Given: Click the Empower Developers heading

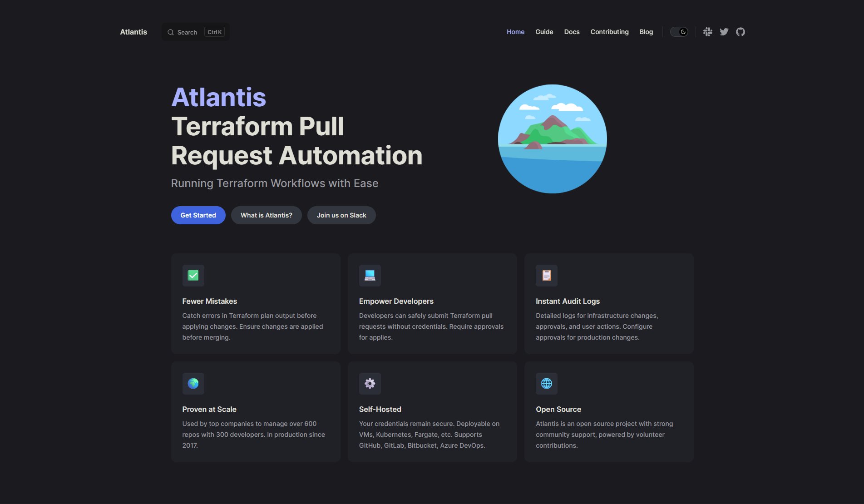Looking at the screenshot, I should [x=396, y=301].
